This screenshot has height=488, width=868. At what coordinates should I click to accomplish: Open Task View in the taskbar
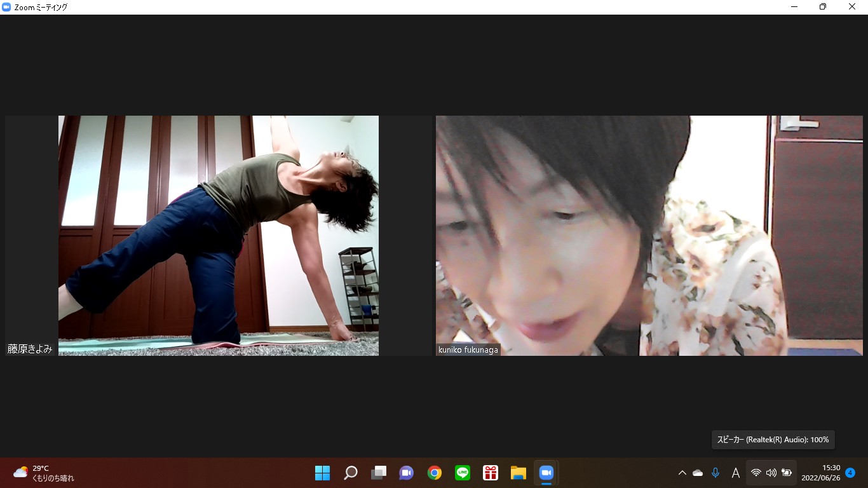coord(379,473)
